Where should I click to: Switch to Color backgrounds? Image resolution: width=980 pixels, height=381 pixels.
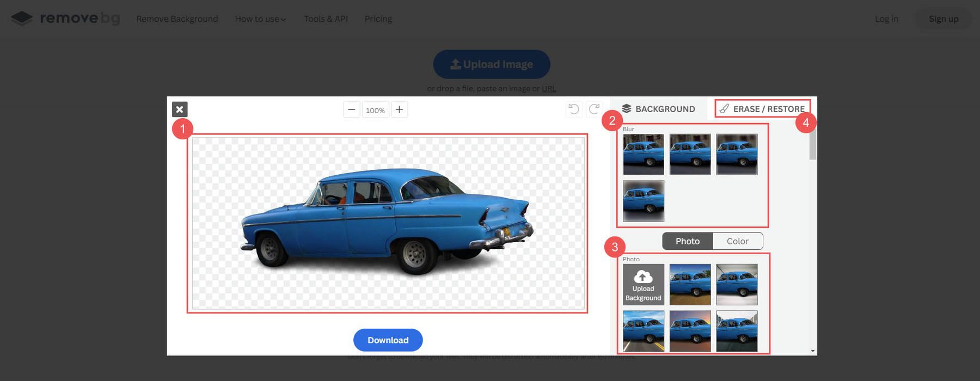pos(738,241)
